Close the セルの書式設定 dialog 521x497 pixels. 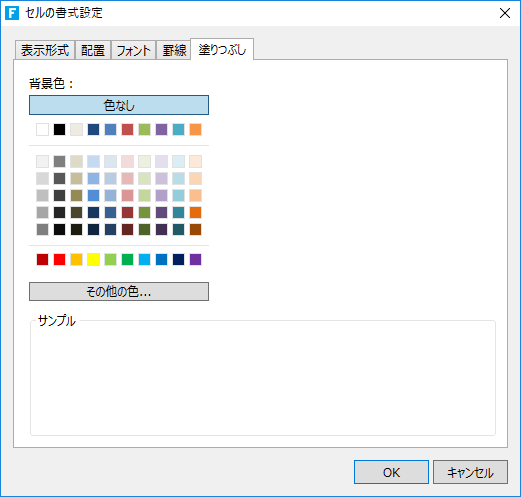coord(505,13)
